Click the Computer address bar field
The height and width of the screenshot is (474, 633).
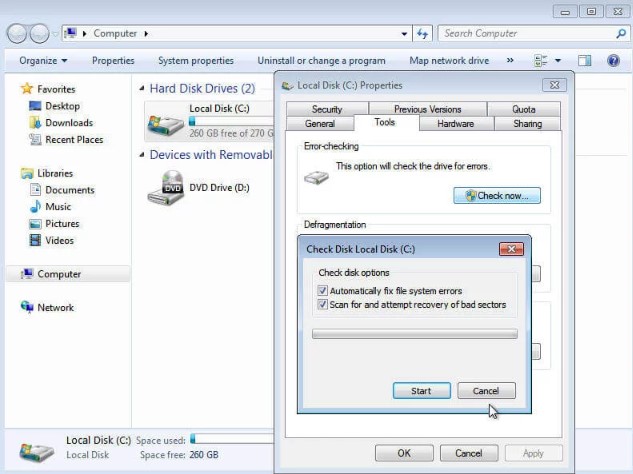(237, 34)
